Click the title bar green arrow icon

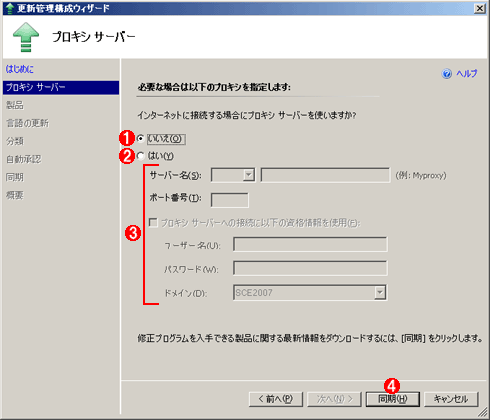click(10, 8)
